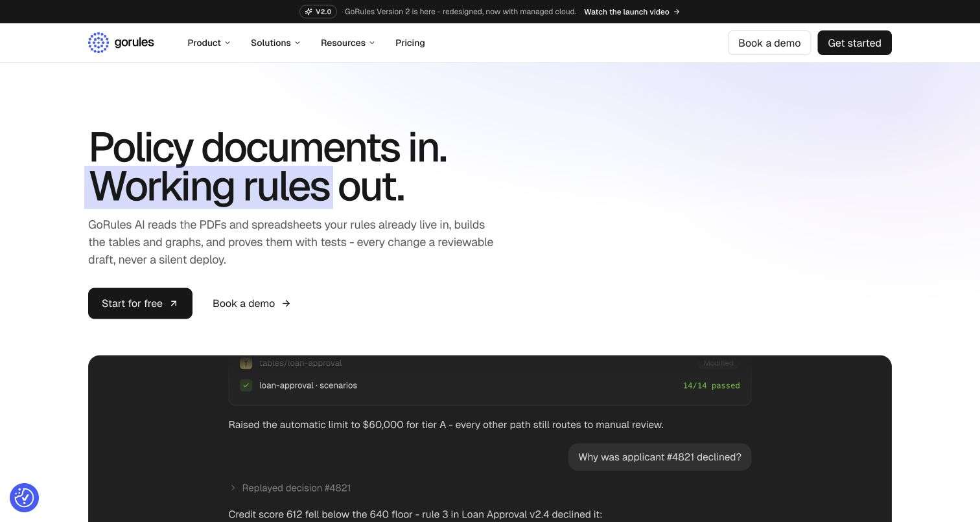
Task: Click the arrow icon in Start for free
Action: click(174, 304)
